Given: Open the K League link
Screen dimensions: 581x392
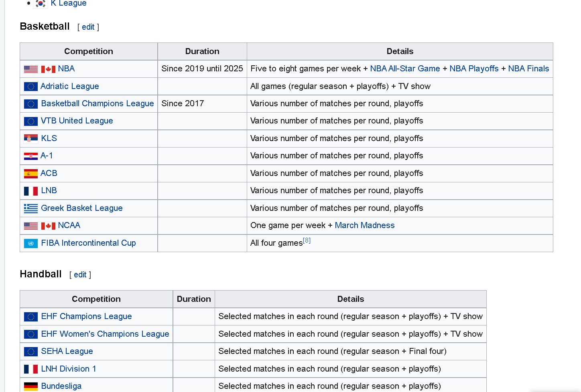Looking at the screenshot, I should coord(69,3).
